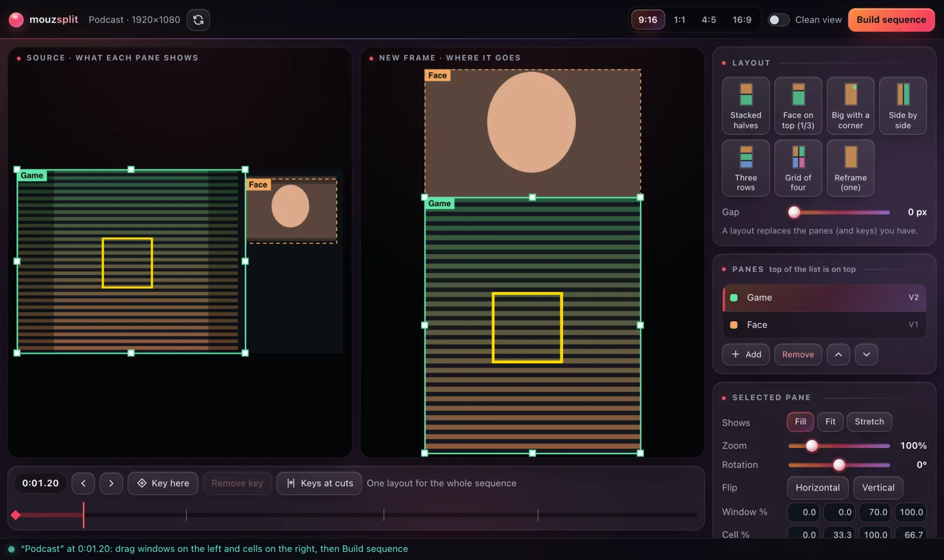
Task: Switch to 16:9 aspect ratio
Action: (x=742, y=19)
